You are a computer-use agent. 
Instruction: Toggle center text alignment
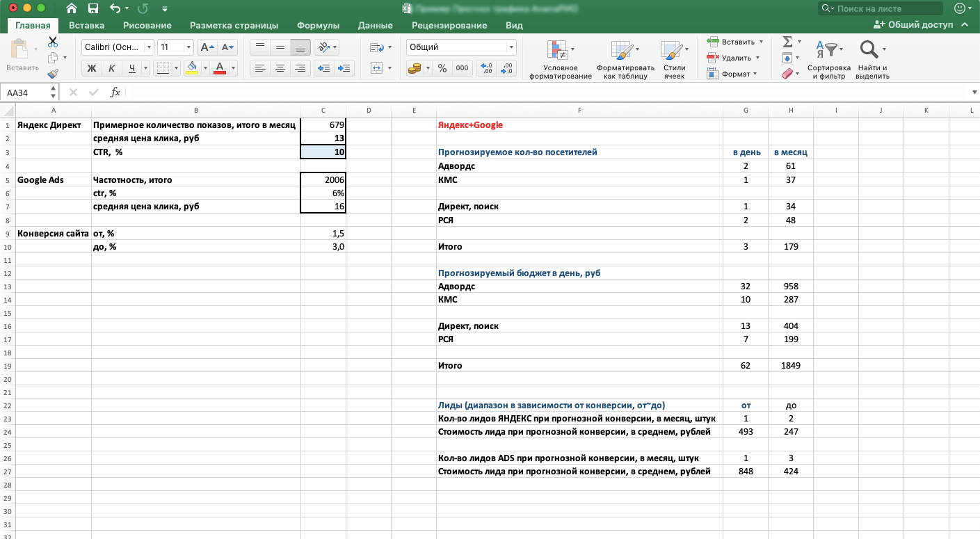click(280, 68)
